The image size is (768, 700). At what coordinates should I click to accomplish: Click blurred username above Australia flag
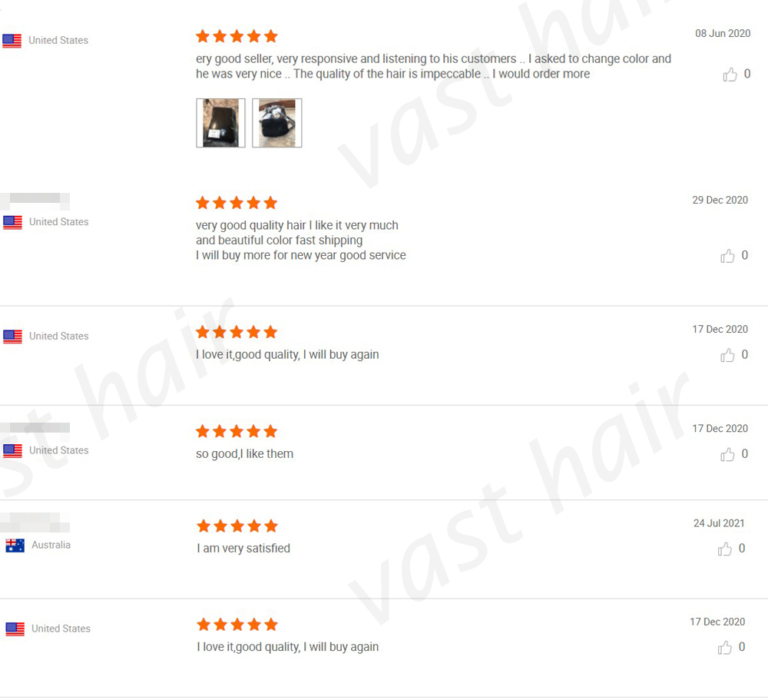pos(35,523)
